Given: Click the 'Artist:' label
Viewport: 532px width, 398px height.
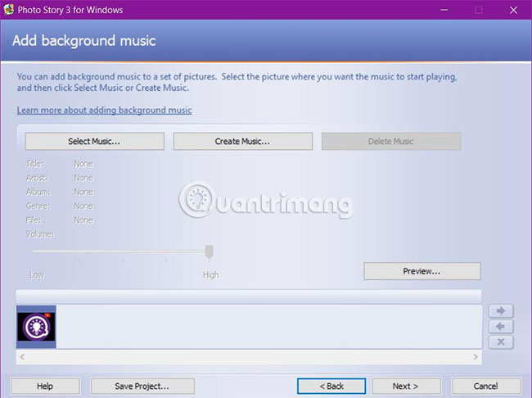Looking at the screenshot, I should coord(38,178).
